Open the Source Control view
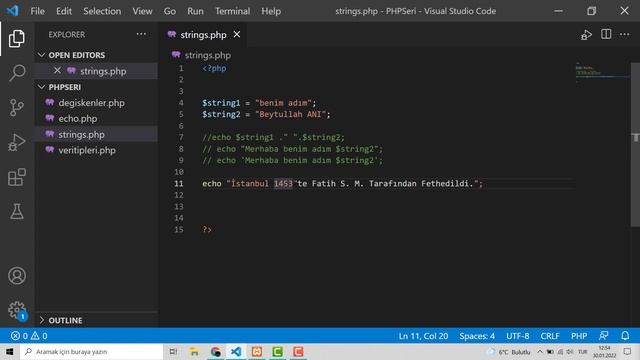Viewport: 640px width, 360px height. coord(16,108)
